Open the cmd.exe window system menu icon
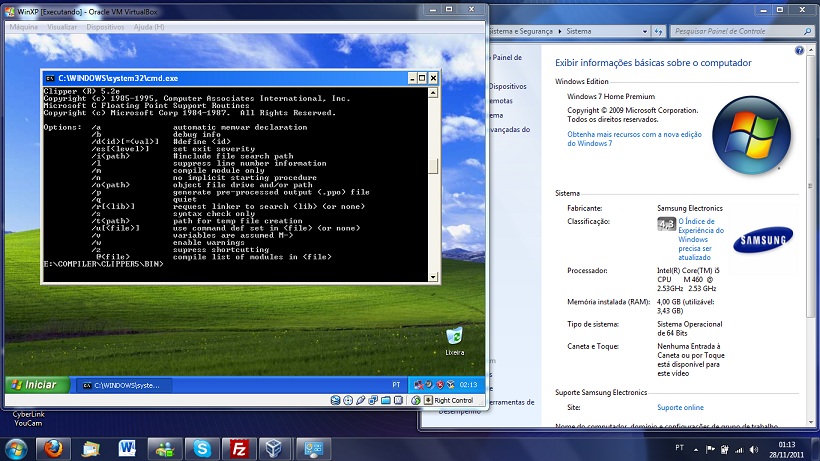This screenshot has width=820, height=461. coord(50,78)
